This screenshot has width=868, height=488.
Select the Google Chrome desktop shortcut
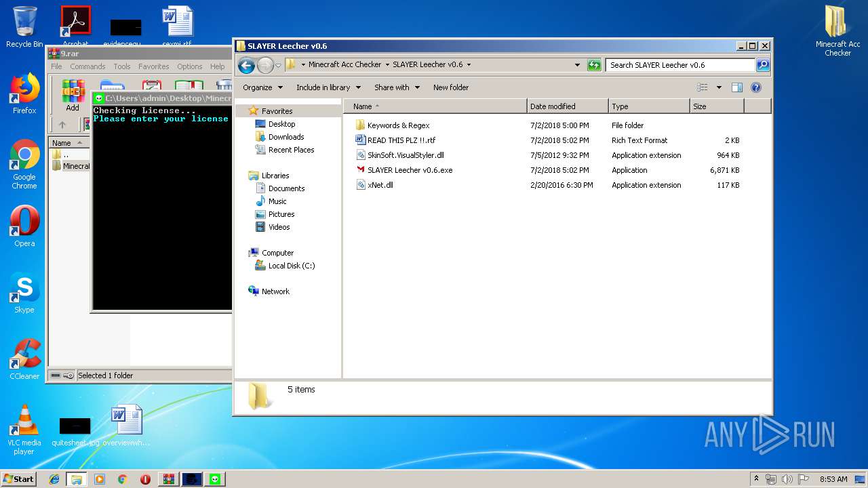pos(24,165)
